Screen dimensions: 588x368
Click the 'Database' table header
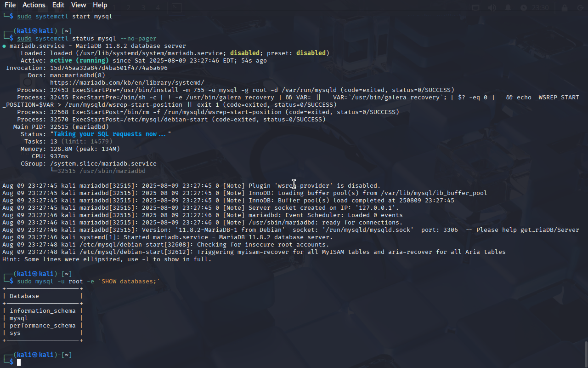[24, 296]
